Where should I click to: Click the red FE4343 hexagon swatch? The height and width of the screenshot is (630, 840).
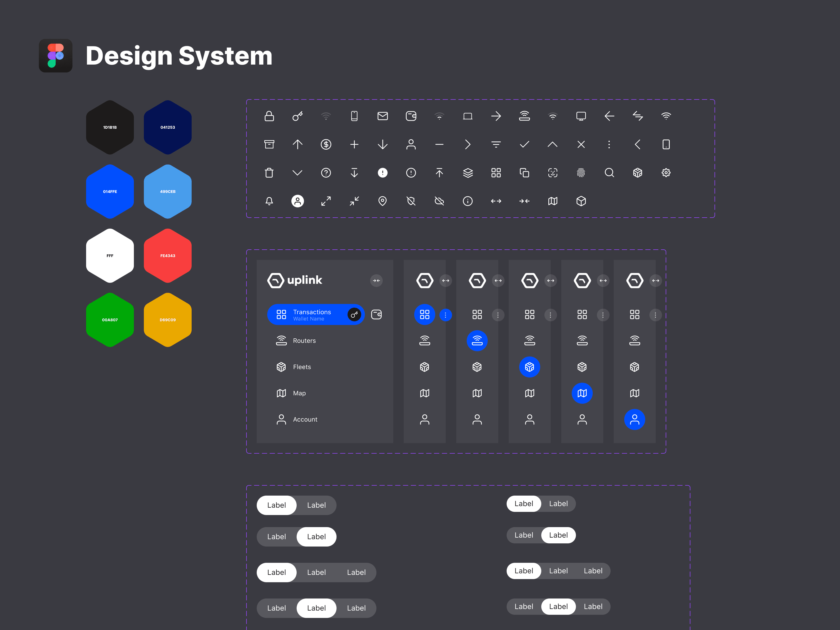point(167,256)
